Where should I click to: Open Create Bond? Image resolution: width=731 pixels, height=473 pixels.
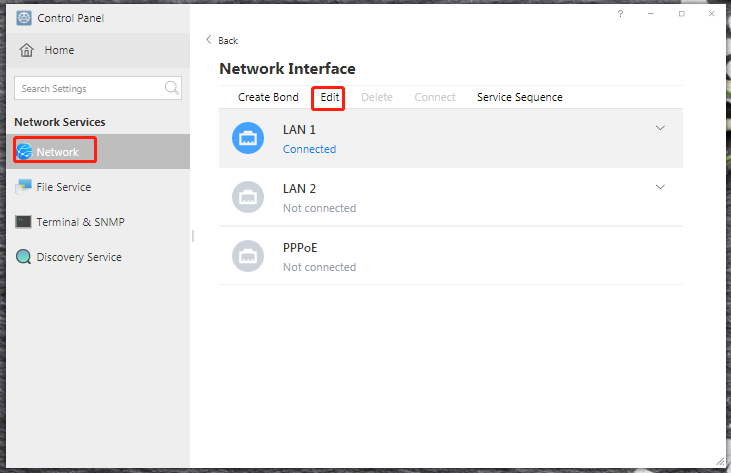pos(268,97)
